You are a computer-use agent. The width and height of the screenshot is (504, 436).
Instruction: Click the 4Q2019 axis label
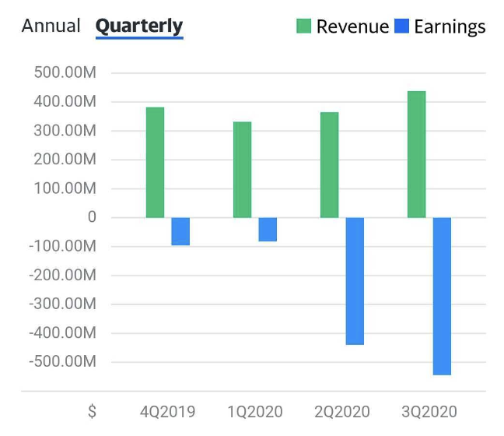(x=167, y=412)
